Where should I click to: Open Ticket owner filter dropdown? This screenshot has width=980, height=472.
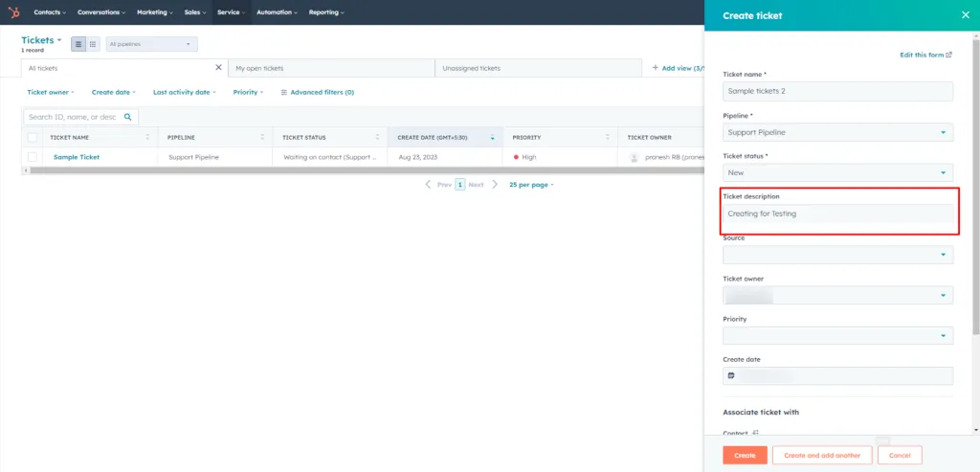[x=51, y=92]
